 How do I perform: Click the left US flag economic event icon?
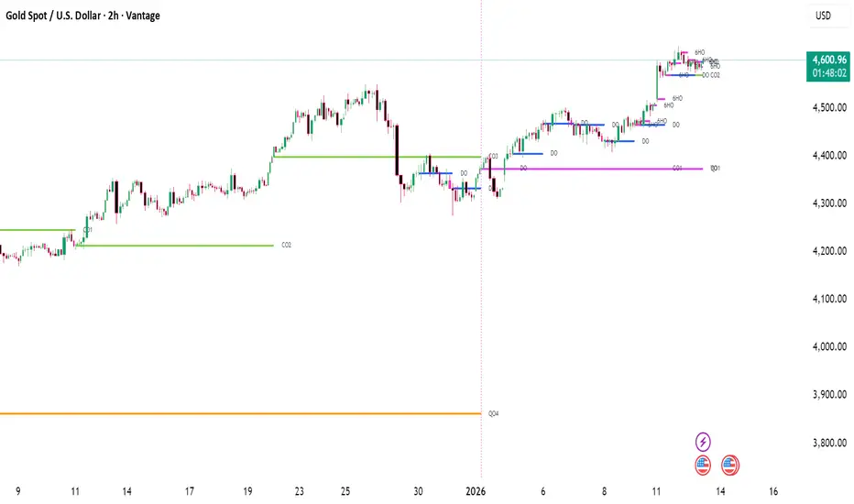click(x=704, y=464)
